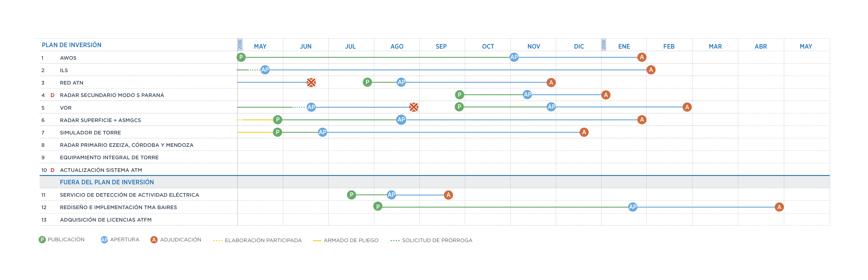
Task: Select the 2018 year label
Action: click(x=240, y=45)
